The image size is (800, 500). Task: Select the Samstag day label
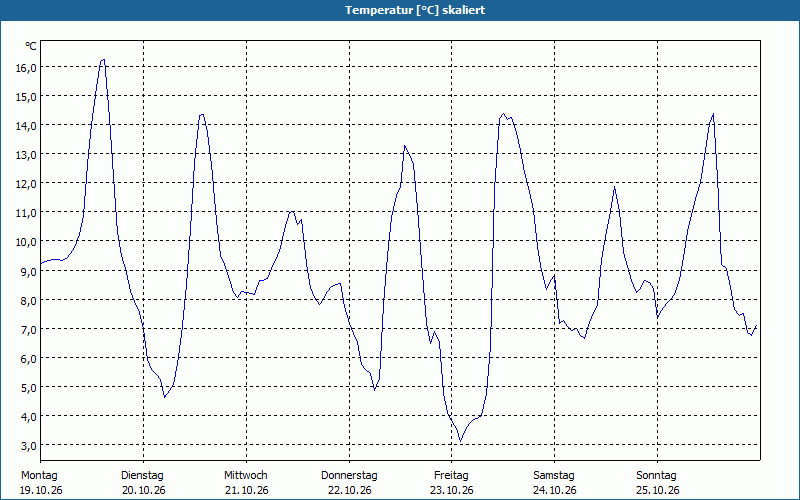coord(554,476)
